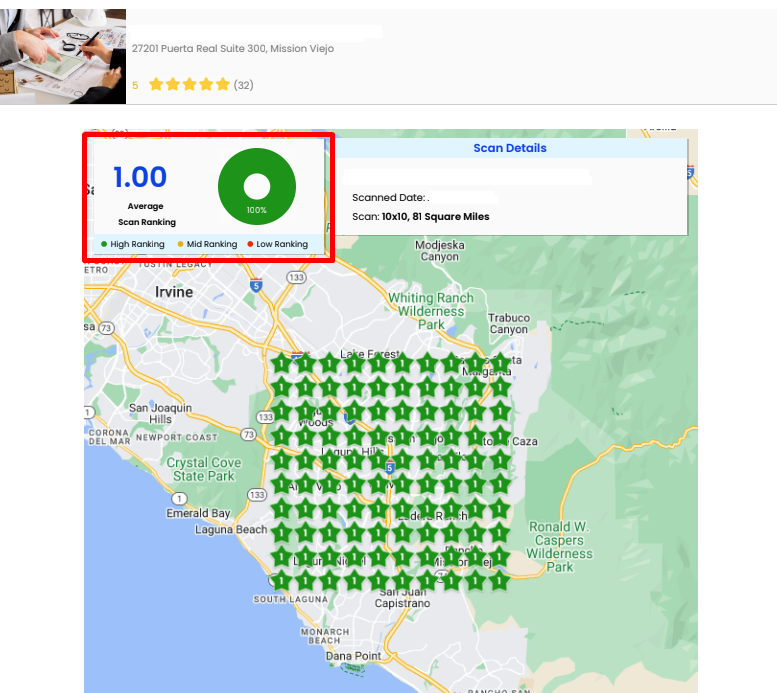Click the red Low Ranking legend dot
777x693 pixels.
pyautogui.click(x=250, y=244)
